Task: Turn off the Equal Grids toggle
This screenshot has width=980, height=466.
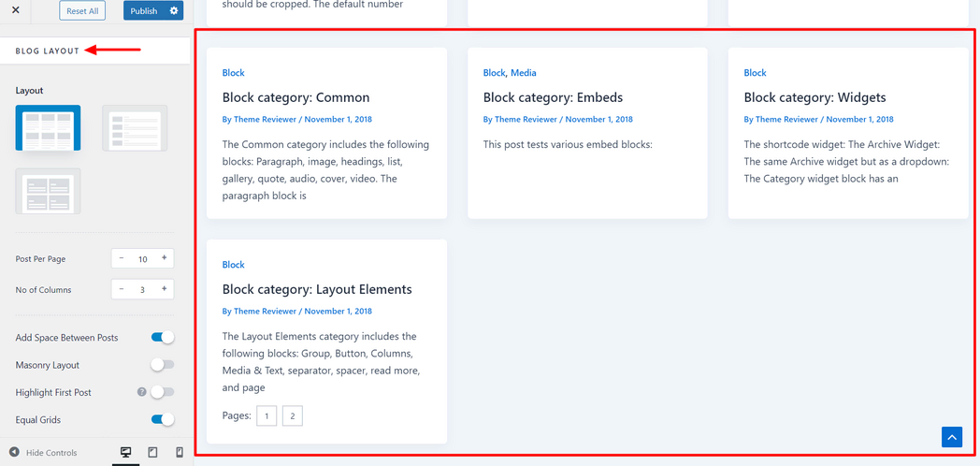Action: 163,420
